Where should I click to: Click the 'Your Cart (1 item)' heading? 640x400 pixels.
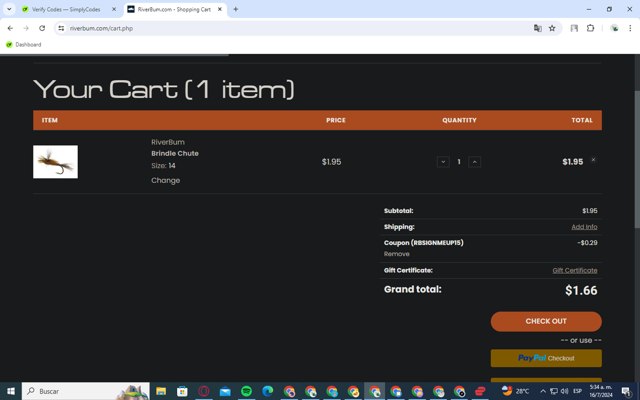[164, 89]
